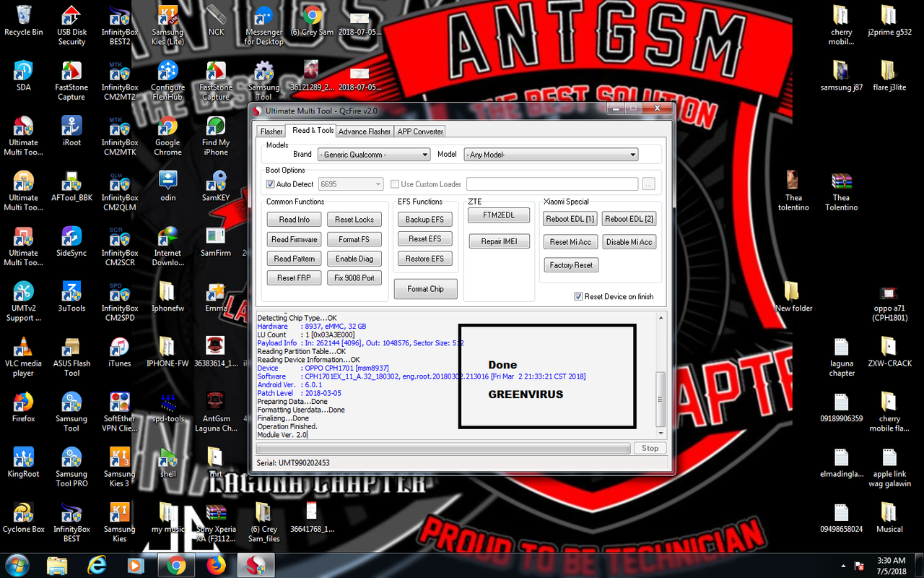Image resolution: width=924 pixels, height=578 pixels.
Task: Open 3uTools desktop shortcut
Action: tap(71, 296)
